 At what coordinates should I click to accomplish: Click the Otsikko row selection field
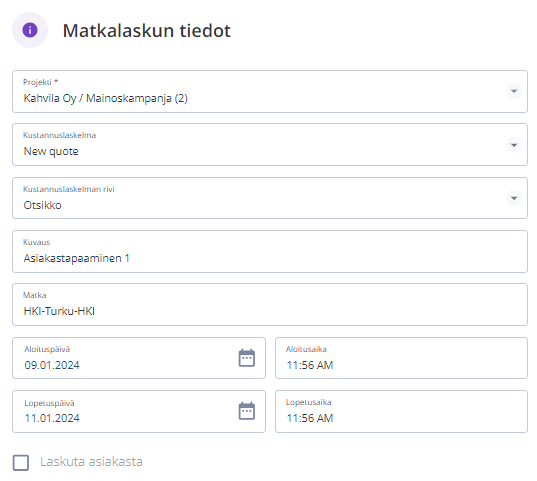click(x=270, y=198)
